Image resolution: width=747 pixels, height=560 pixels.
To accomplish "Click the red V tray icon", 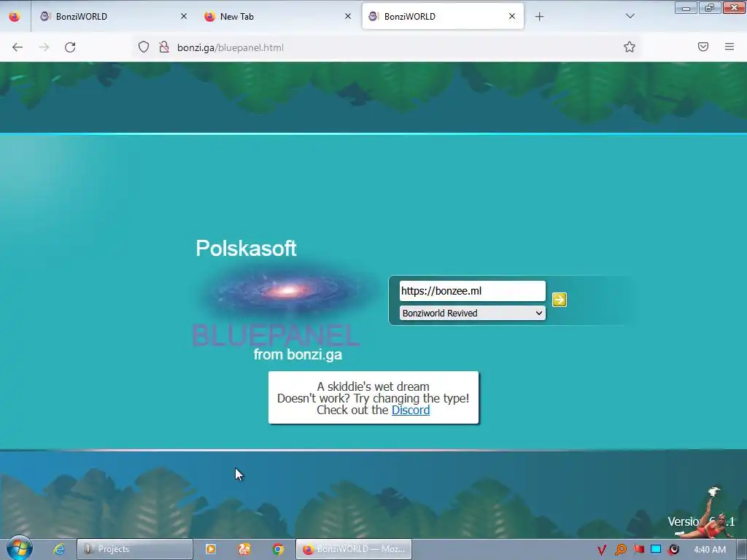I will pyautogui.click(x=602, y=550).
